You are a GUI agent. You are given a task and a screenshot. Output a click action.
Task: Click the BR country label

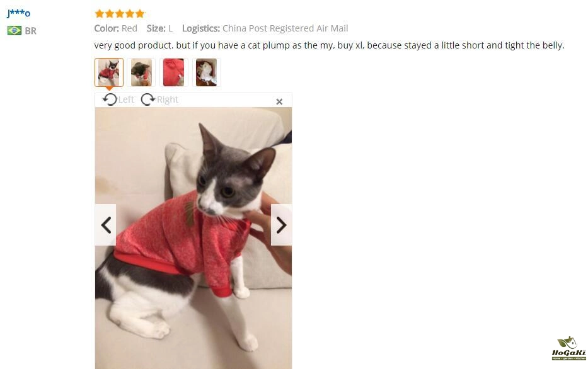[31, 31]
